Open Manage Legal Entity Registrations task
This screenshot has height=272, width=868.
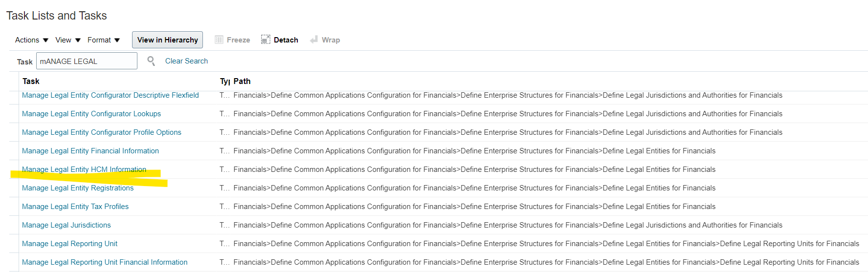(x=78, y=188)
